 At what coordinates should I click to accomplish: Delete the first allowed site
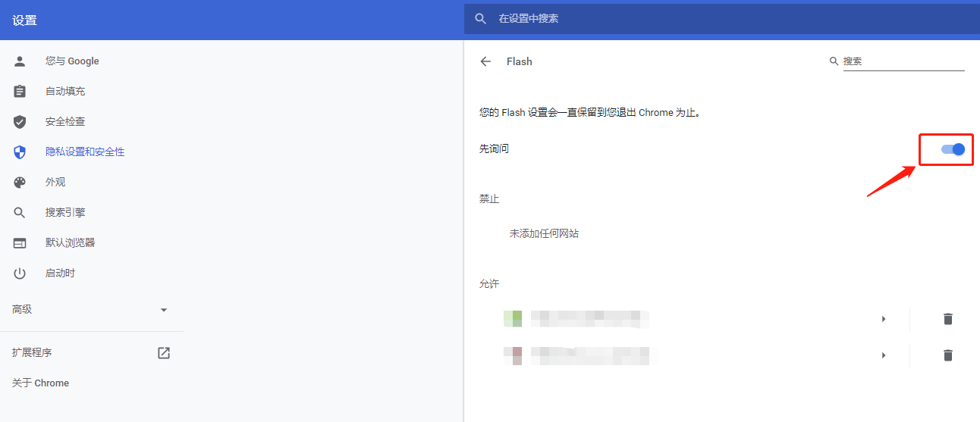point(947,319)
